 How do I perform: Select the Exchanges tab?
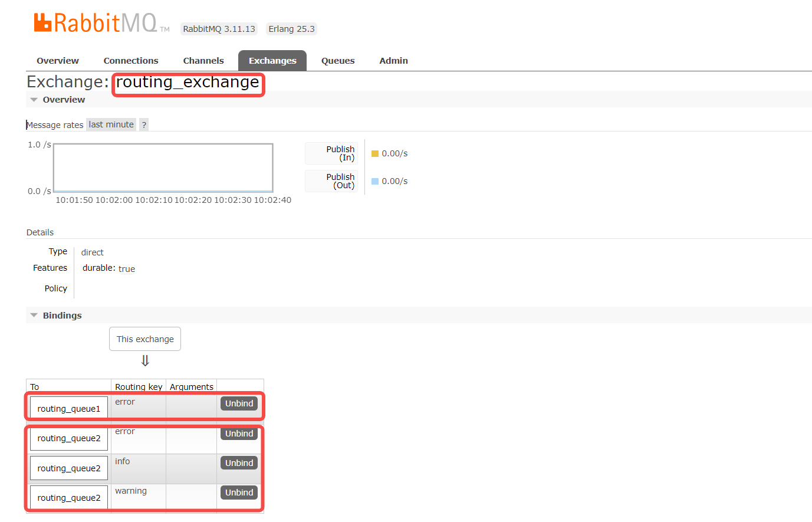[272, 61]
